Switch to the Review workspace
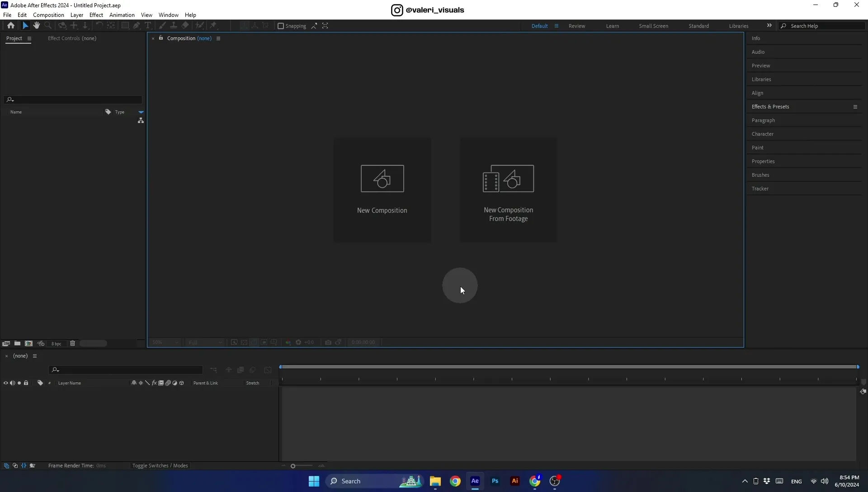 pyautogui.click(x=576, y=26)
